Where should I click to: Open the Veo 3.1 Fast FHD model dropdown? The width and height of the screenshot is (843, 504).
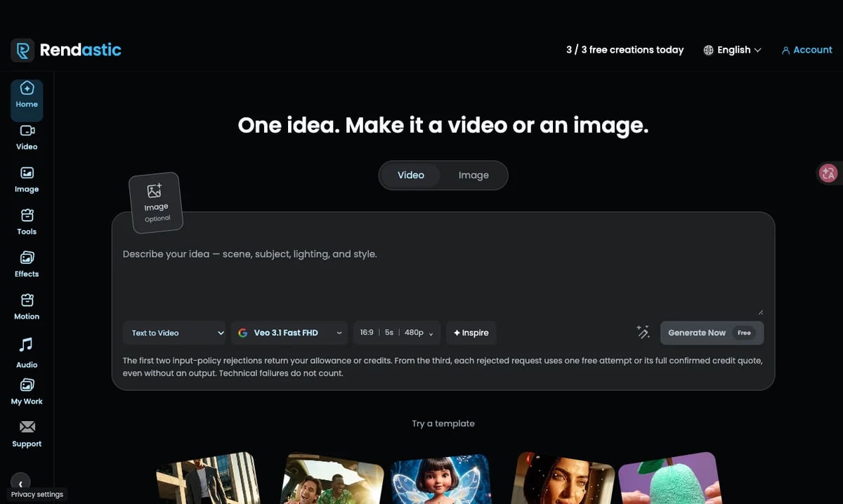pos(289,333)
